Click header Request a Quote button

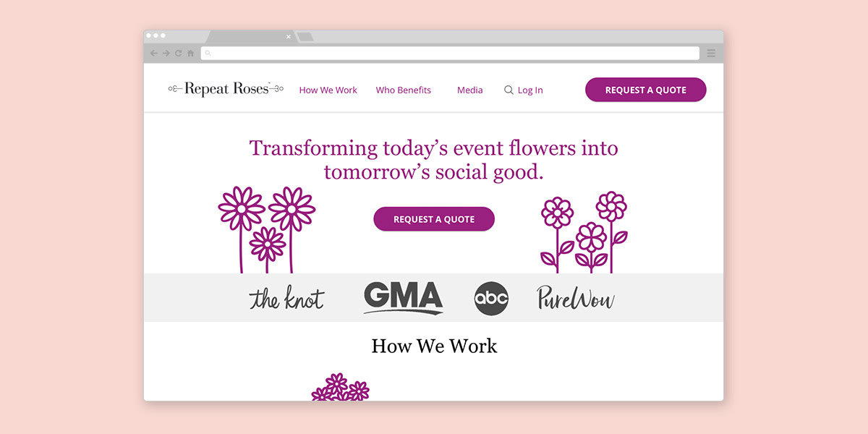[x=646, y=90]
